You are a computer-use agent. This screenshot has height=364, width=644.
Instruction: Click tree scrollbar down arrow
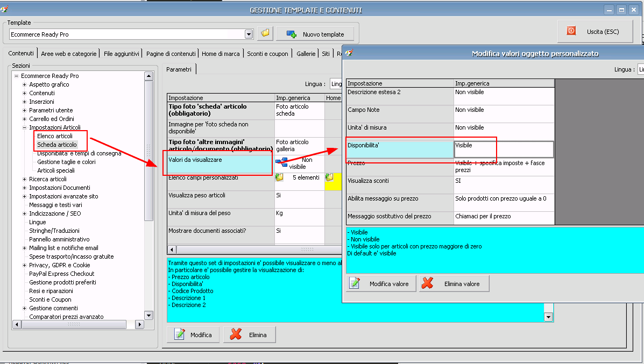(148, 315)
